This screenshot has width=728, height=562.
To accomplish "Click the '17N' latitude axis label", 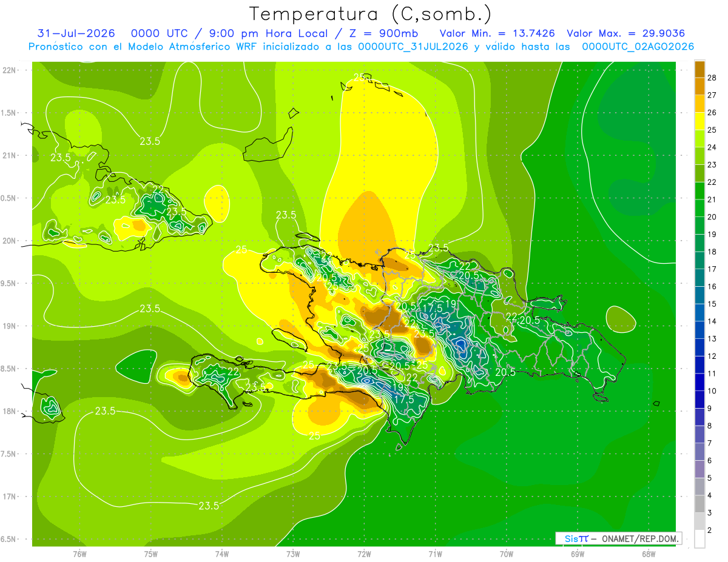I will click(10, 497).
